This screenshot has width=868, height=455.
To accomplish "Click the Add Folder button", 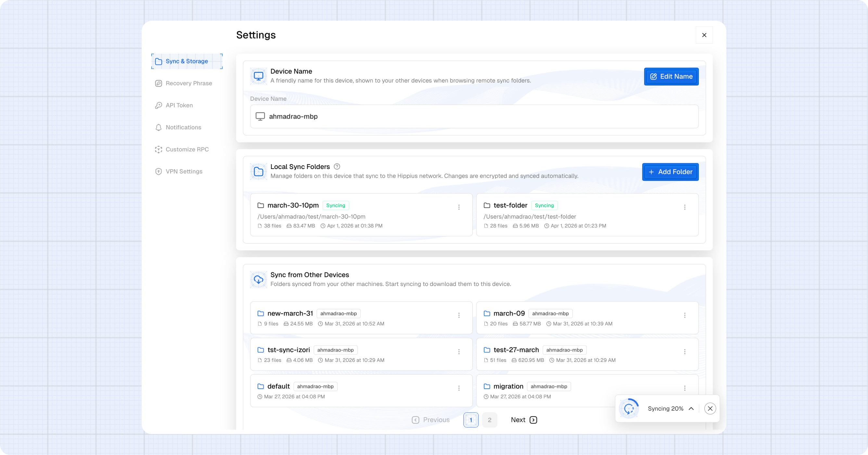I will pos(670,172).
